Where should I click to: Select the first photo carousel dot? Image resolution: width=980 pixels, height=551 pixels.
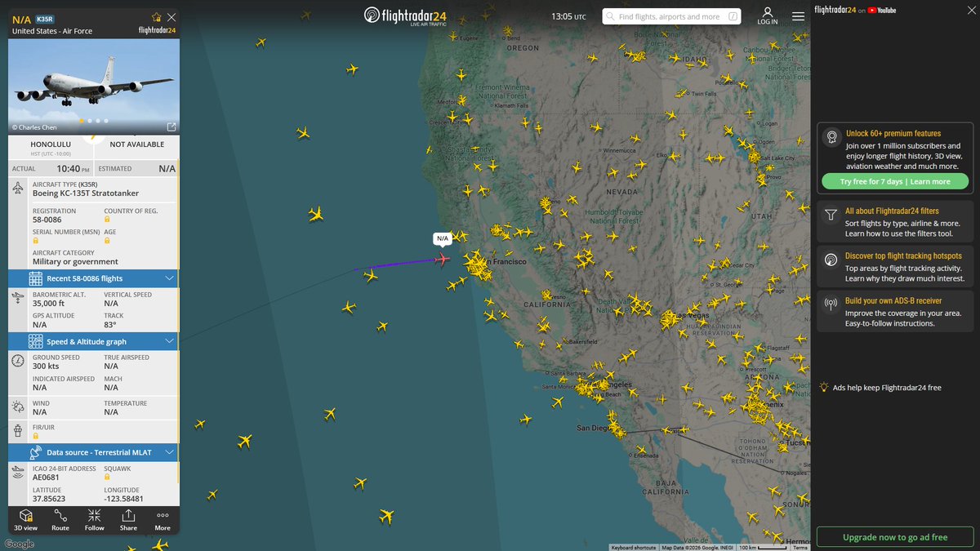point(82,121)
